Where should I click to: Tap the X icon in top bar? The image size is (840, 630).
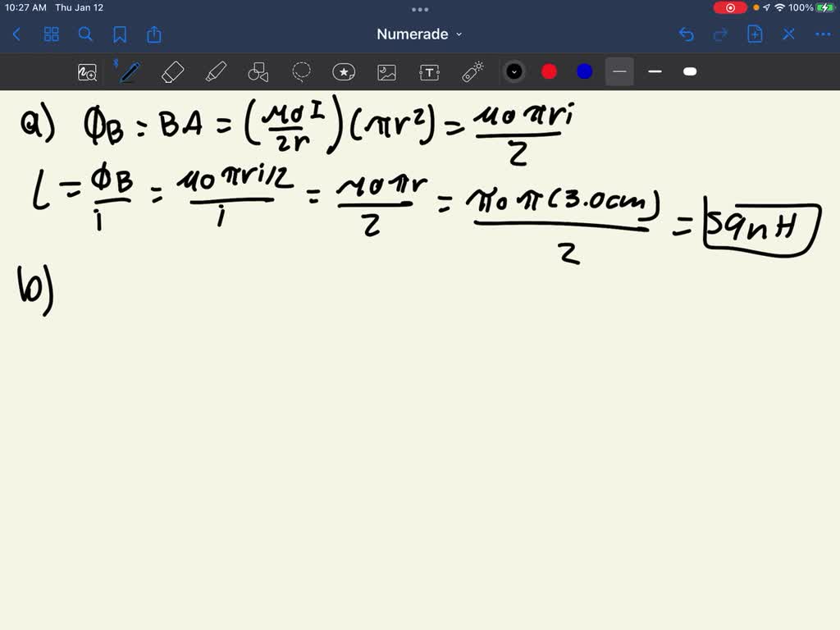point(788,34)
